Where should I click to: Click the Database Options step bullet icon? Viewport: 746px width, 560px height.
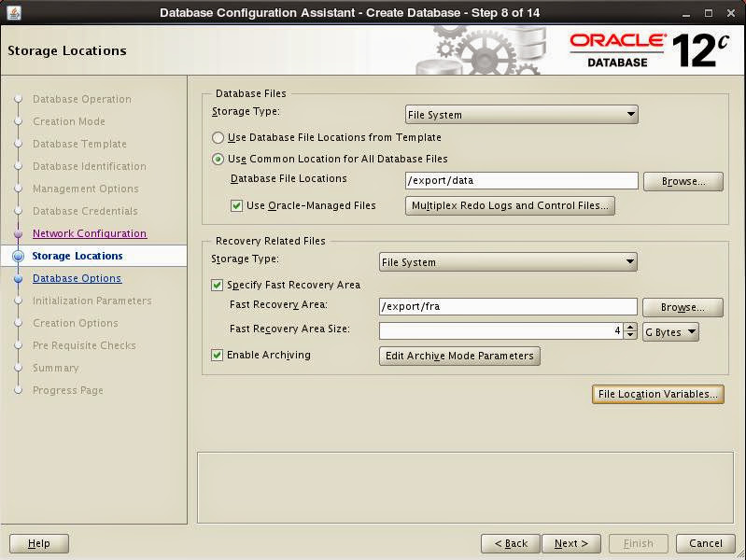pyautogui.click(x=18, y=278)
